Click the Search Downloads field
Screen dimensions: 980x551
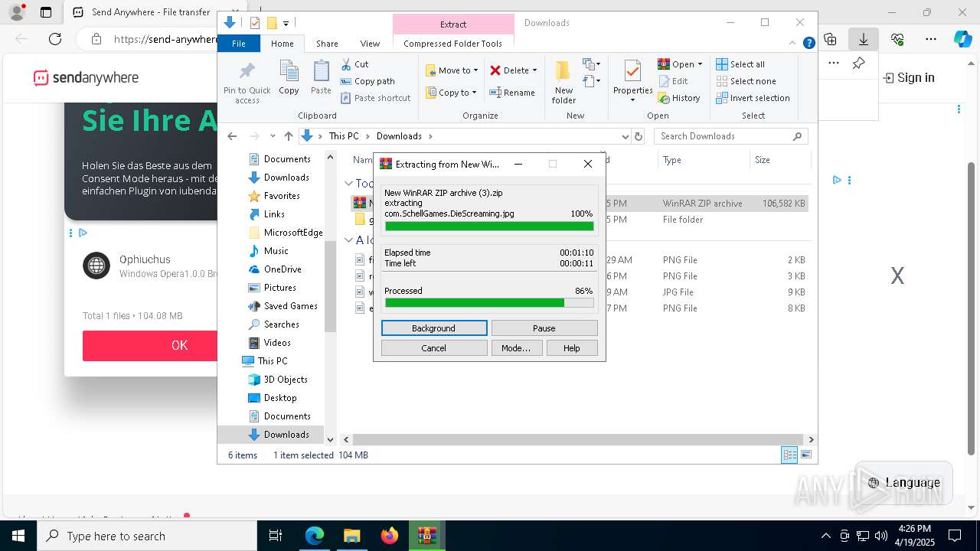pyautogui.click(x=730, y=136)
